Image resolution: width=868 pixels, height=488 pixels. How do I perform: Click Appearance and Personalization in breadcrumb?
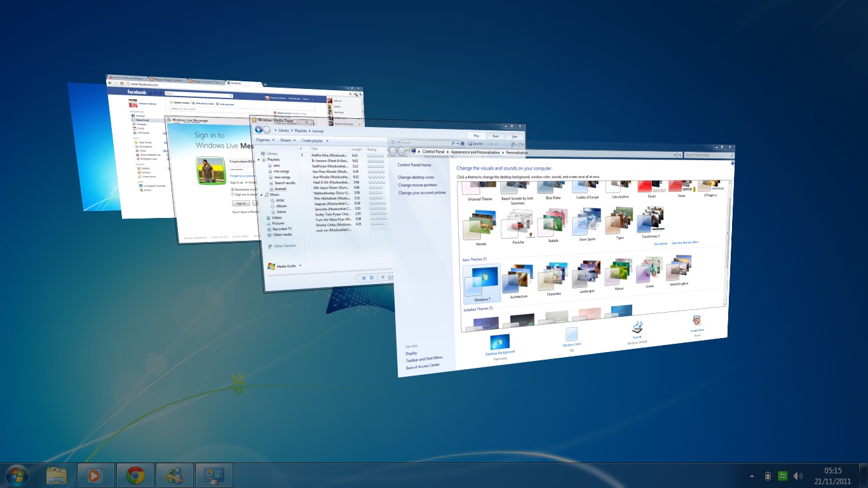coord(476,152)
